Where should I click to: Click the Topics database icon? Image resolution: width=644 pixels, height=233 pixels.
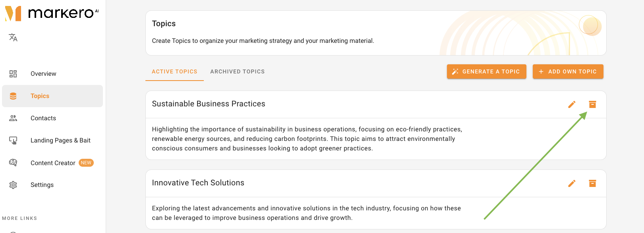coord(13,96)
